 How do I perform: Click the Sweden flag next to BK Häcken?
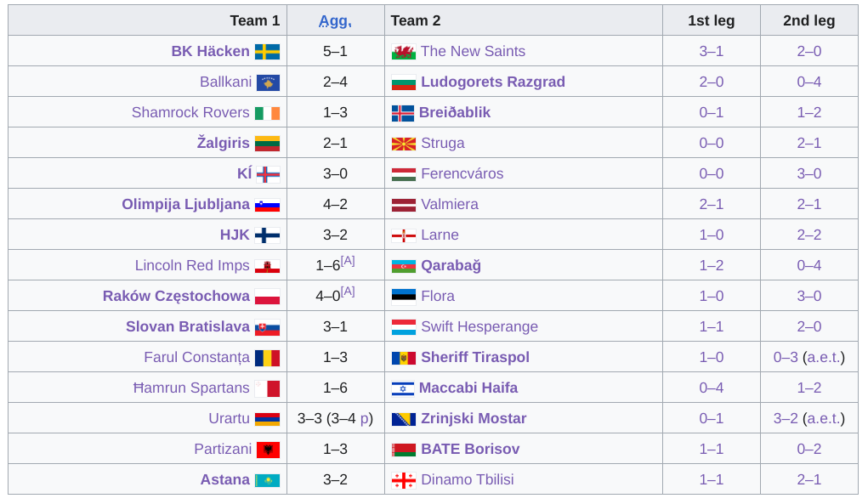pyautogui.click(x=268, y=52)
